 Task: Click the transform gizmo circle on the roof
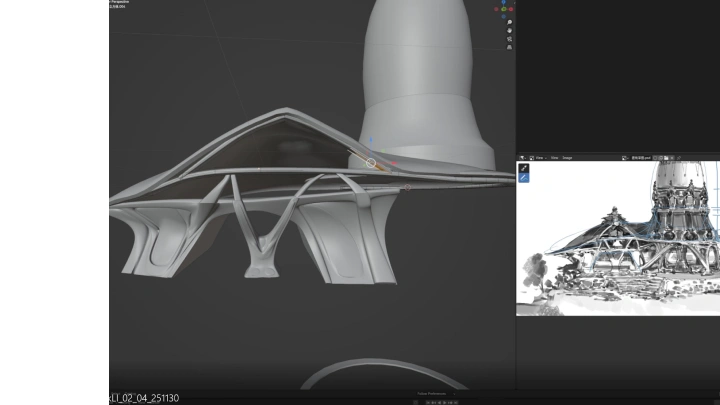371,163
